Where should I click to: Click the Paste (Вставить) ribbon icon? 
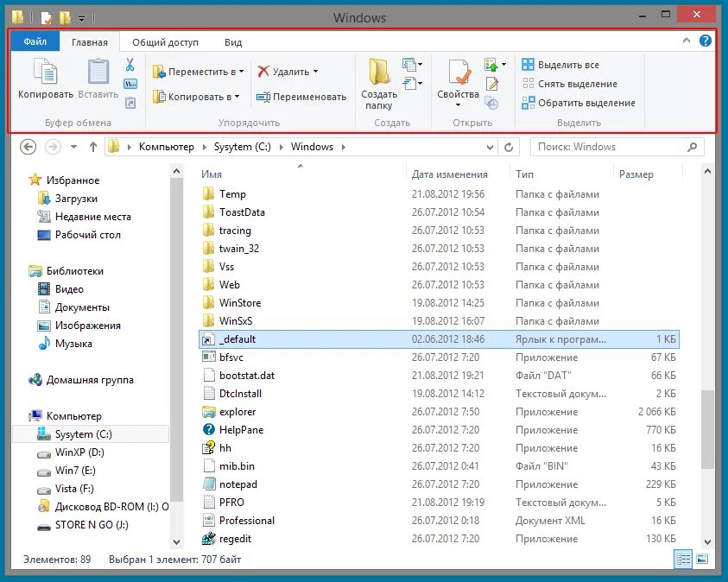(x=98, y=72)
